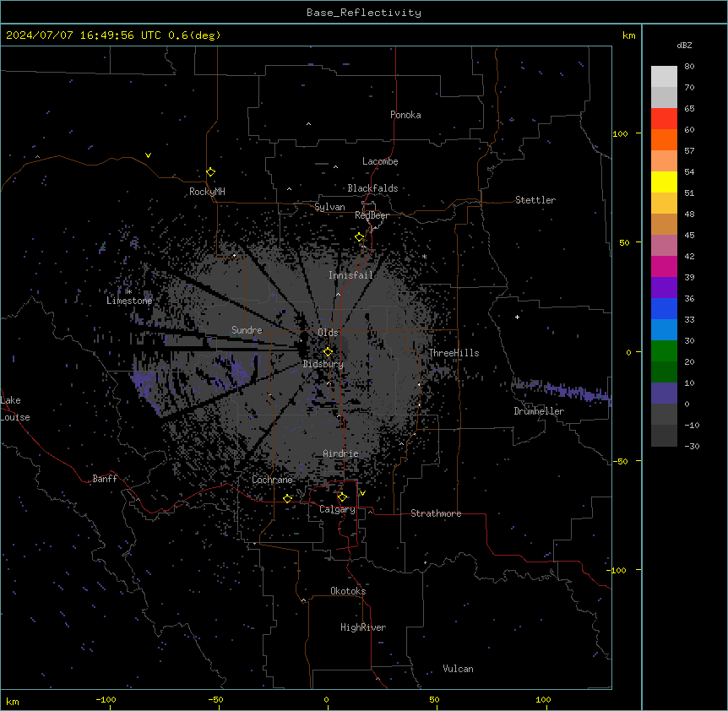Screen dimensions: 728x711
Task: Click the Ponoka label
Action: pos(405,115)
